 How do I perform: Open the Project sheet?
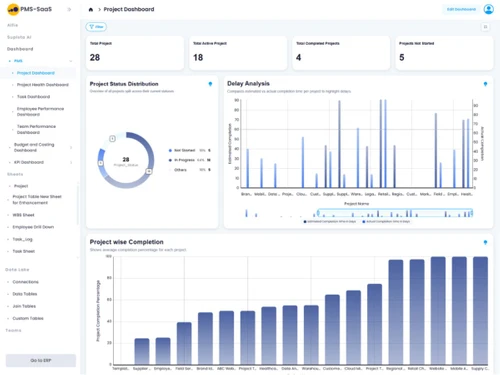point(21,186)
